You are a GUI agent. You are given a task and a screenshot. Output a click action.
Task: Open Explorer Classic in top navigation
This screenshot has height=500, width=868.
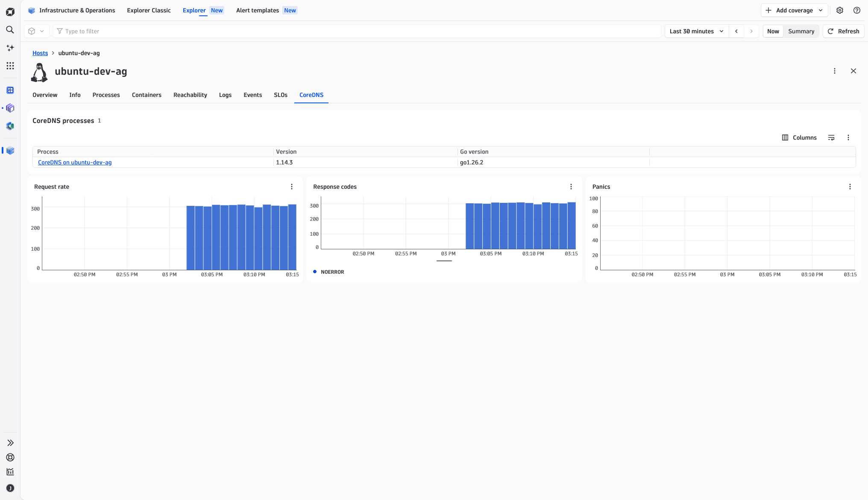pyautogui.click(x=149, y=10)
